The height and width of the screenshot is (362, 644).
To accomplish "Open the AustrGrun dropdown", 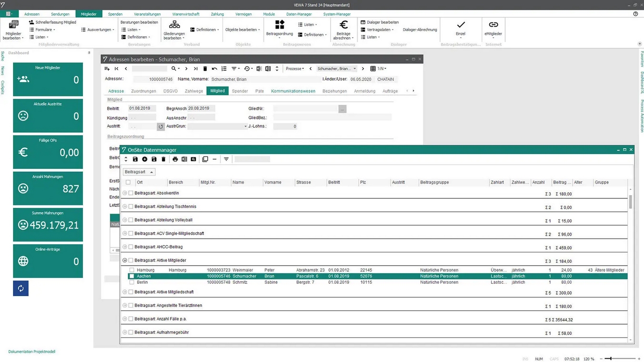I will pos(246,126).
